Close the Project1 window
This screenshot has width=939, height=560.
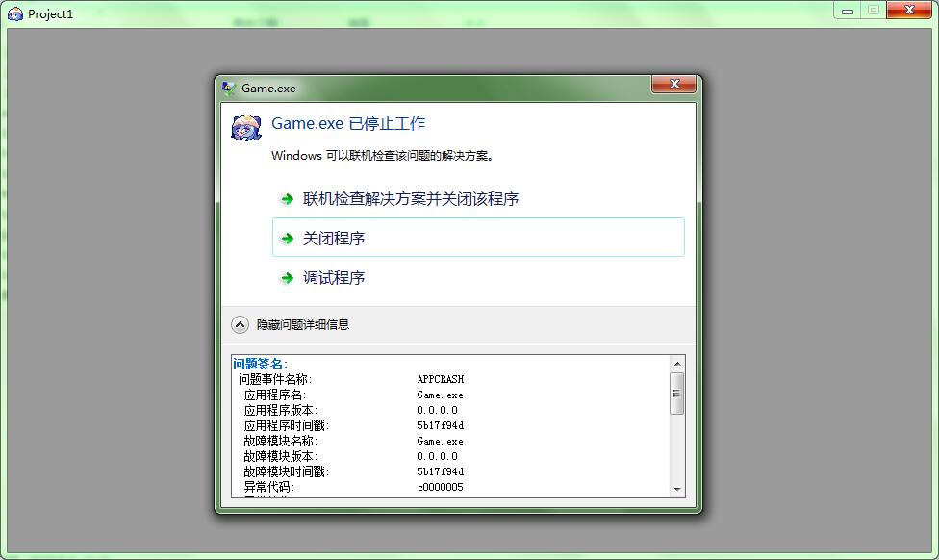908,11
